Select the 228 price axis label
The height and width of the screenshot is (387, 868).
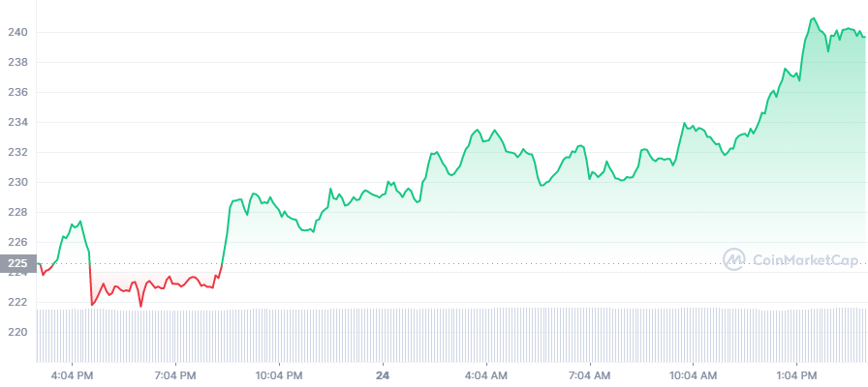pos(17,212)
